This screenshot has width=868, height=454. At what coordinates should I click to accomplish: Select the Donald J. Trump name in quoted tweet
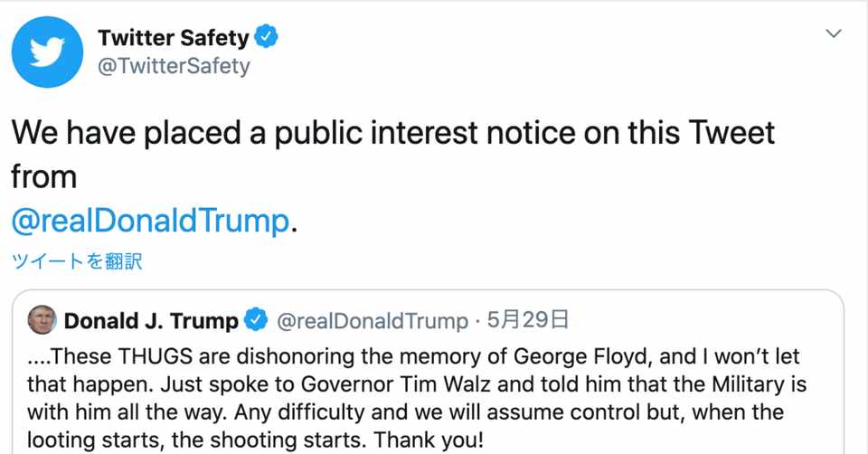click(x=151, y=320)
